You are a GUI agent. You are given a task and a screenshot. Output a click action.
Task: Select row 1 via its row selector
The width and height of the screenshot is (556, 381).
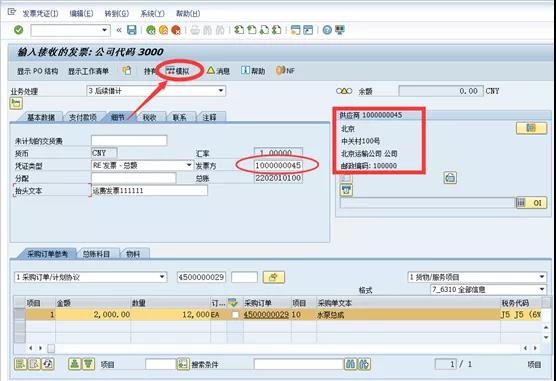pos(19,315)
